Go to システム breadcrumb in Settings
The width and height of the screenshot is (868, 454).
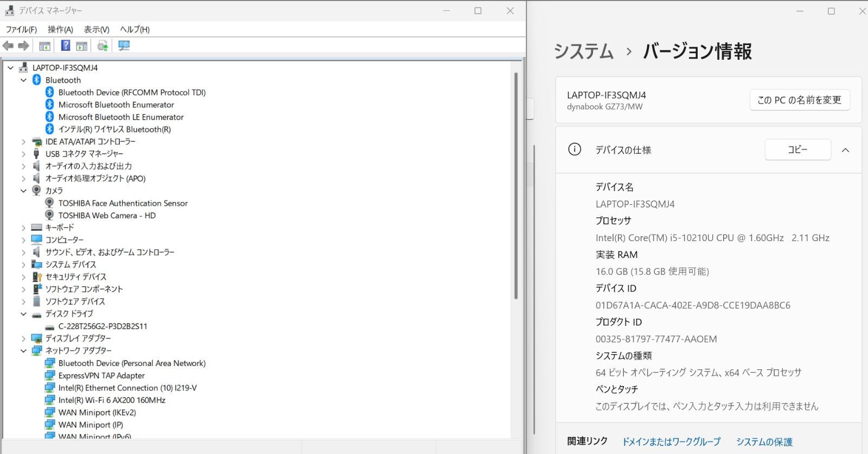tap(583, 52)
